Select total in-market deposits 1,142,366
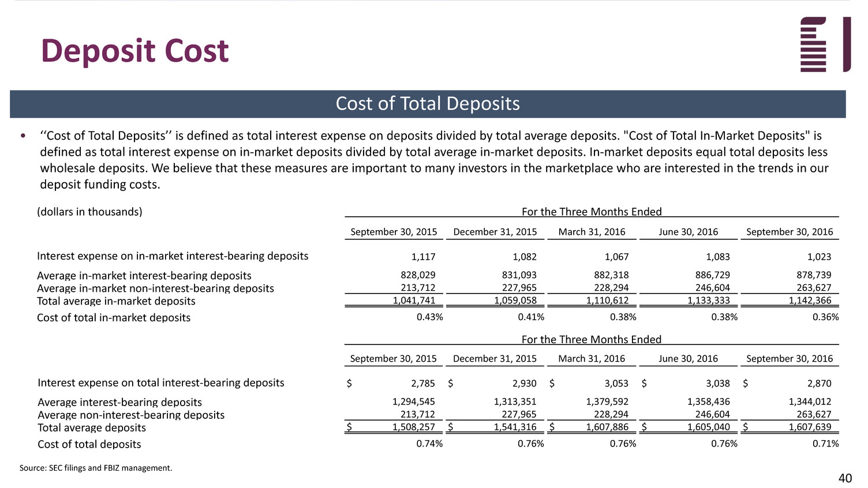The height and width of the screenshot is (488, 868). pyautogui.click(x=810, y=301)
